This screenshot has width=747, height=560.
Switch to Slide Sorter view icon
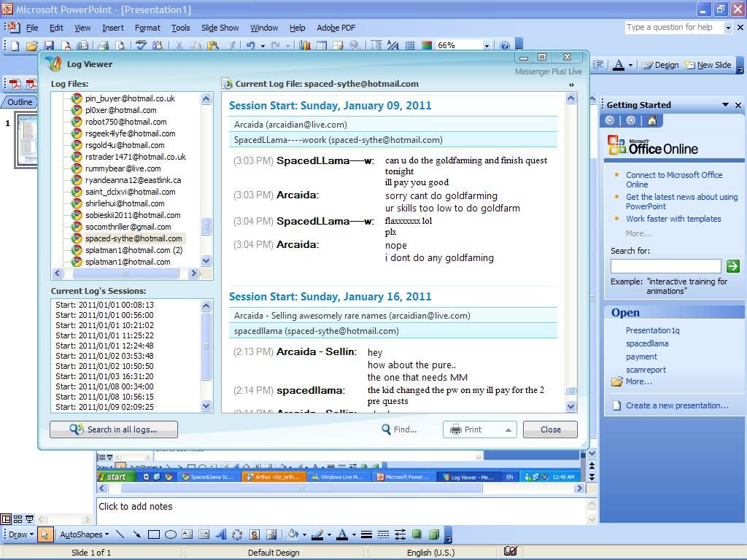tap(18, 519)
